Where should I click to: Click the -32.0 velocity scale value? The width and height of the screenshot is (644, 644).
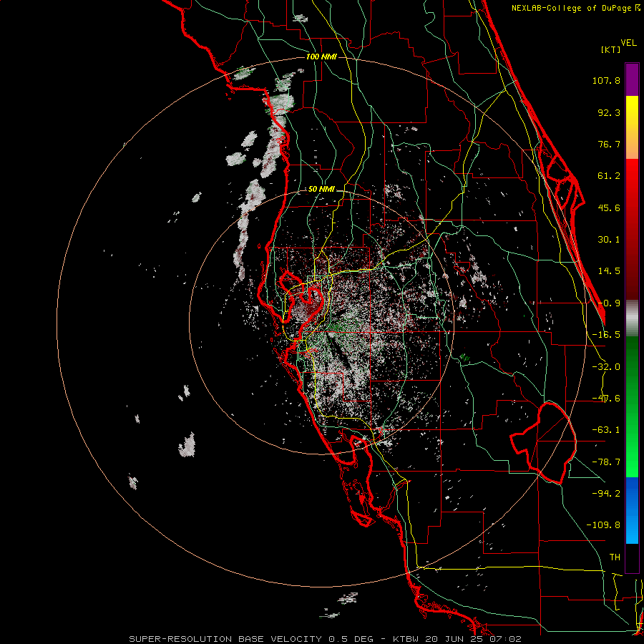click(x=606, y=367)
